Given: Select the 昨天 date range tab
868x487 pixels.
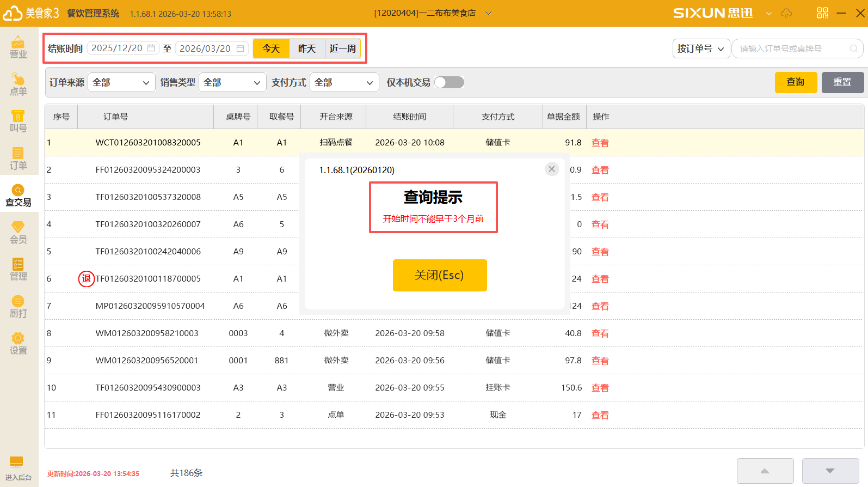Looking at the screenshot, I should coord(307,48).
